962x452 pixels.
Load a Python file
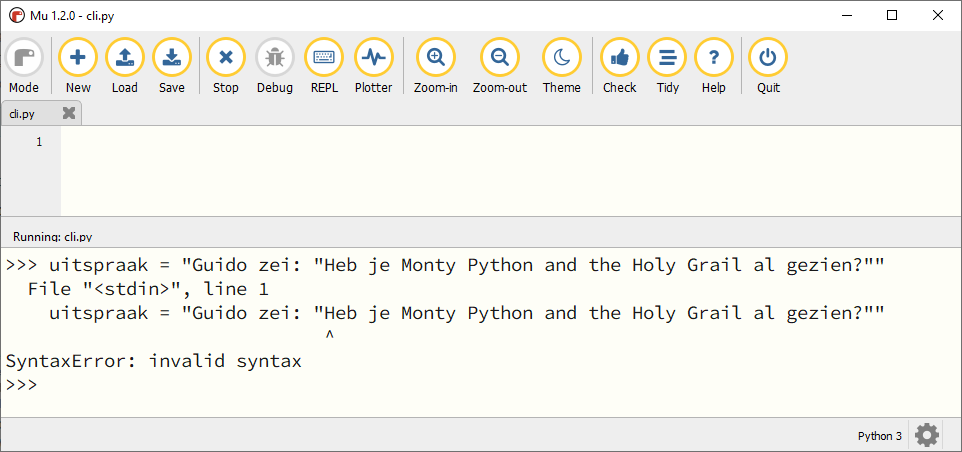(125, 66)
